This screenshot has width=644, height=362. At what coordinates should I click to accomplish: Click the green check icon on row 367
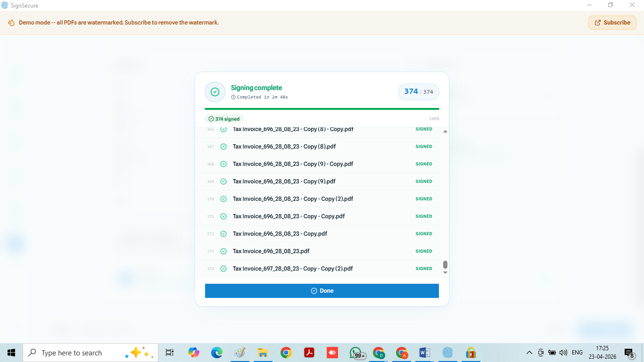click(x=223, y=147)
